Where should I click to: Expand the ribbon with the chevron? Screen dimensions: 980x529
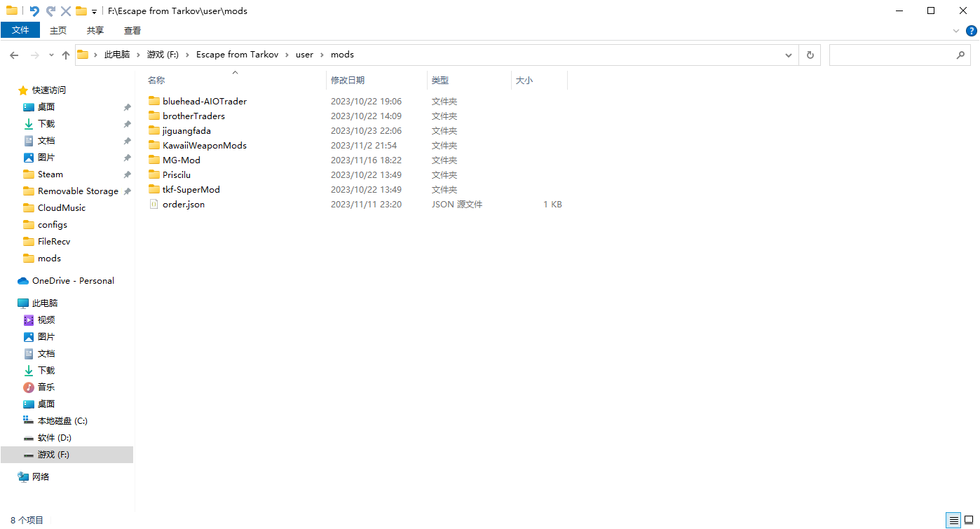pos(956,31)
